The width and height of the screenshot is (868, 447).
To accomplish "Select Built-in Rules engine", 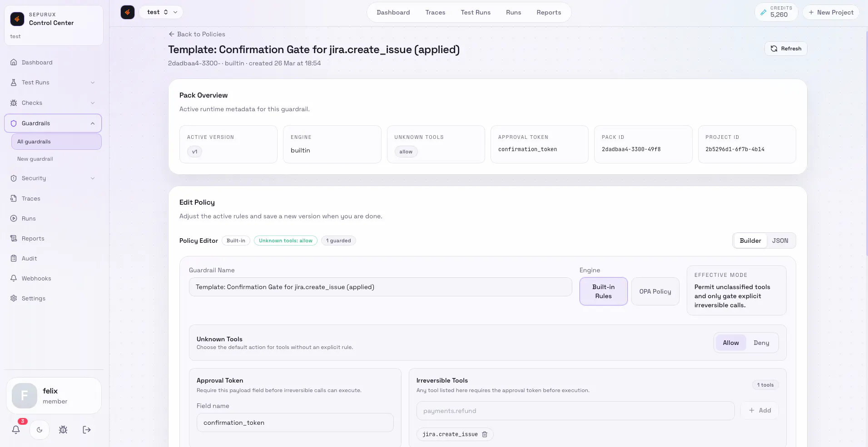I will tap(603, 291).
